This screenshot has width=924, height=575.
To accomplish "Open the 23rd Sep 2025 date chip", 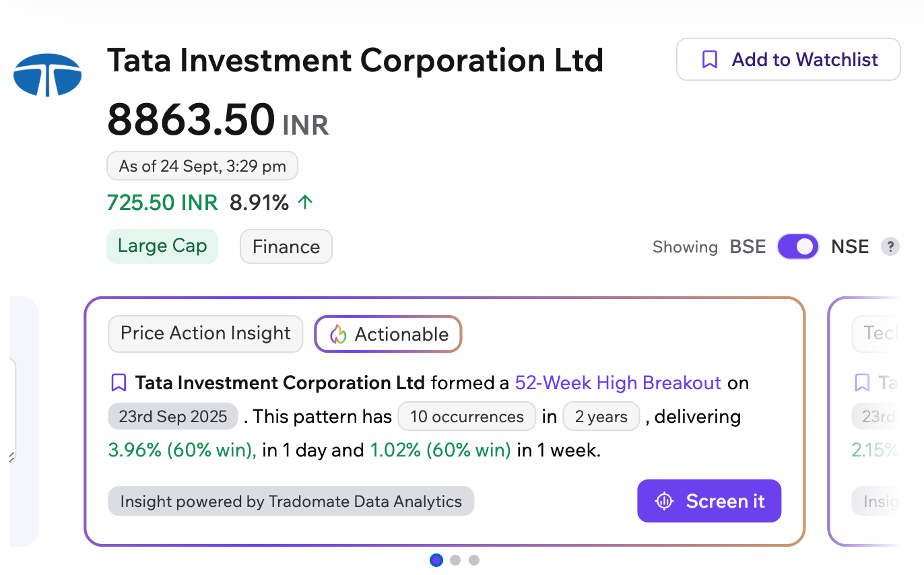I will [x=173, y=416].
